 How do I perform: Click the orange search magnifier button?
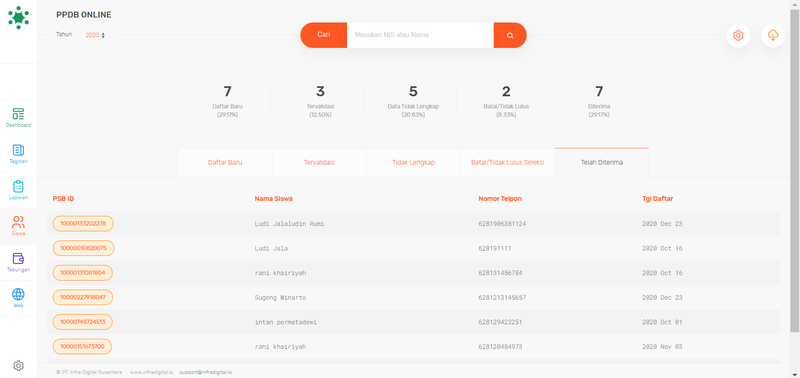pyautogui.click(x=510, y=35)
